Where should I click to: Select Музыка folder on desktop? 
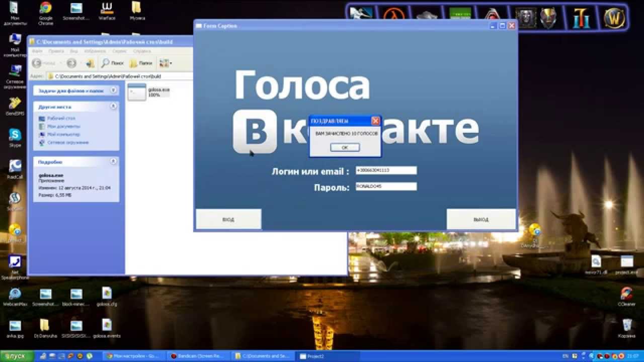(137, 12)
